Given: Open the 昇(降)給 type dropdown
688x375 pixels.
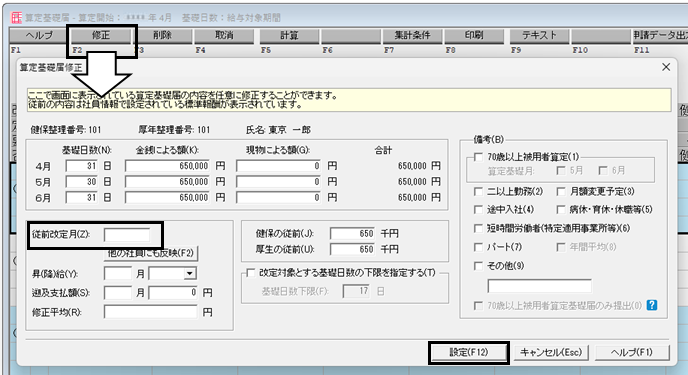Looking at the screenshot, I should [x=189, y=274].
